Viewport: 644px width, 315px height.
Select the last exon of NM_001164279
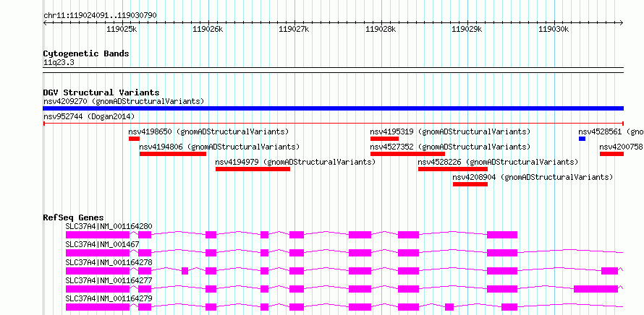(509, 307)
